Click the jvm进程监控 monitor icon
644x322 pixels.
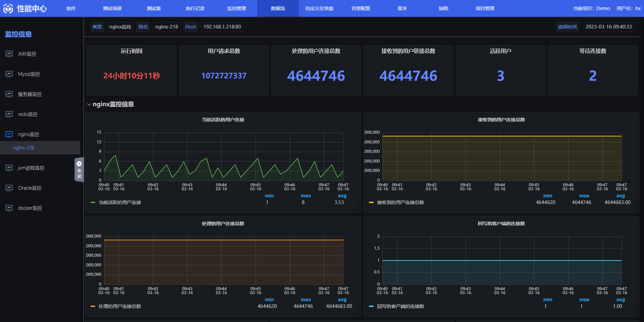(x=9, y=168)
